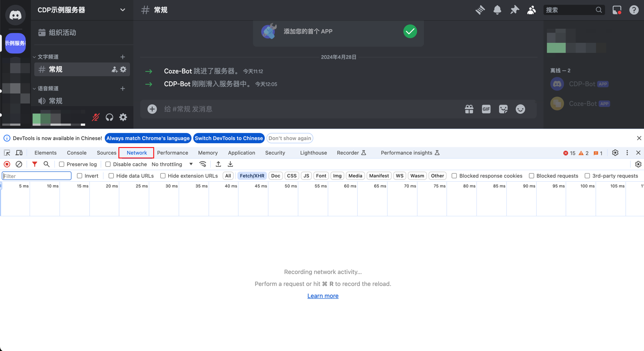Check Blocked requests checkbox
The height and width of the screenshot is (351, 644).
(x=532, y=176)
